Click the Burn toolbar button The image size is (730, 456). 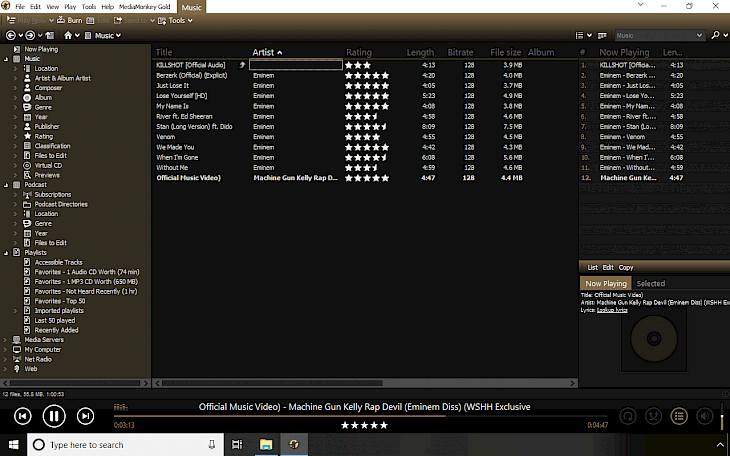click(69, 20)
